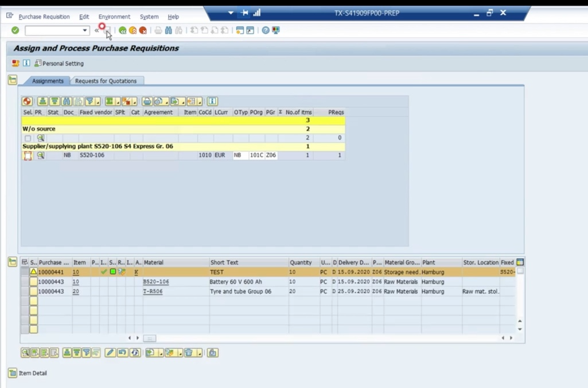The width and height of the screenshot is (588, 388).
Task: Click the select-all icon in lower table header
Action: (x=25, y=262)
